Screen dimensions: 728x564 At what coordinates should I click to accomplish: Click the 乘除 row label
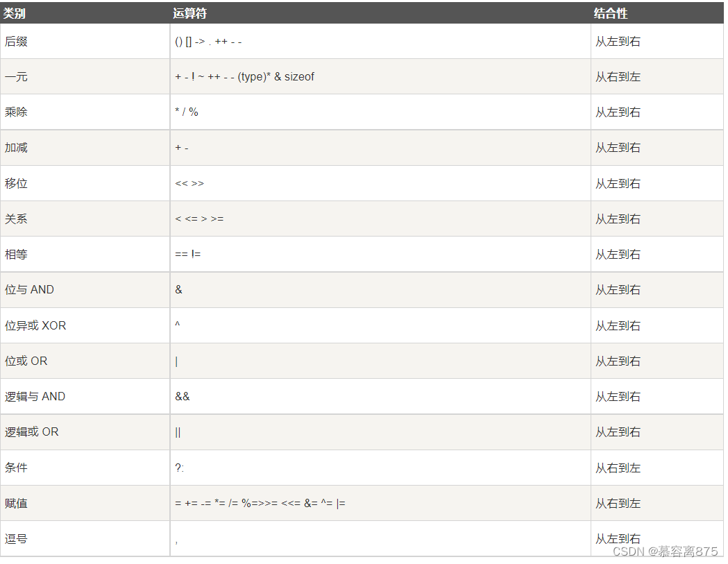click(x=16, y=112)
